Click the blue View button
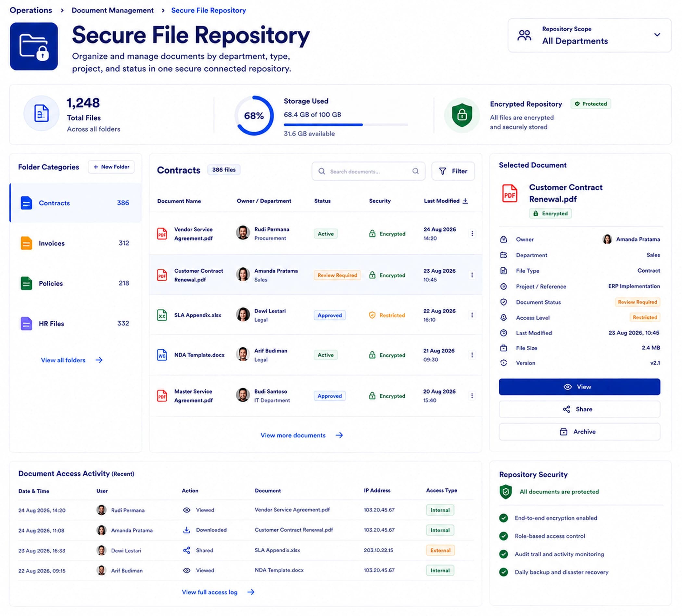682x616 pixels. [x=579, y=387]
